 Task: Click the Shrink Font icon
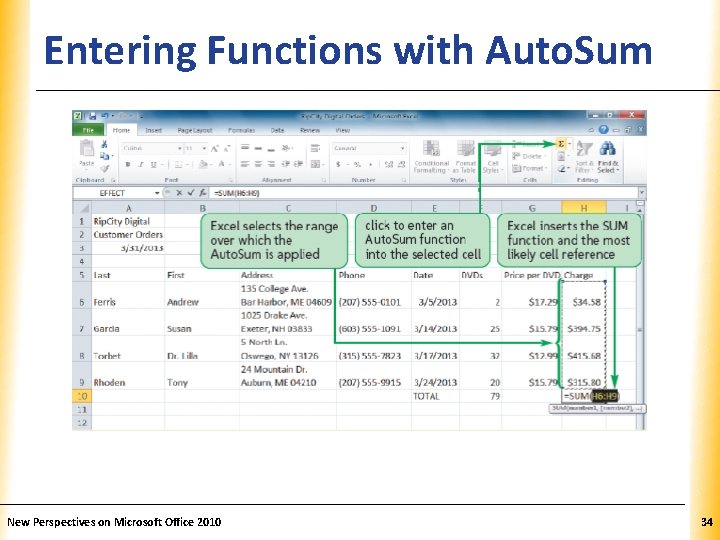226,149
